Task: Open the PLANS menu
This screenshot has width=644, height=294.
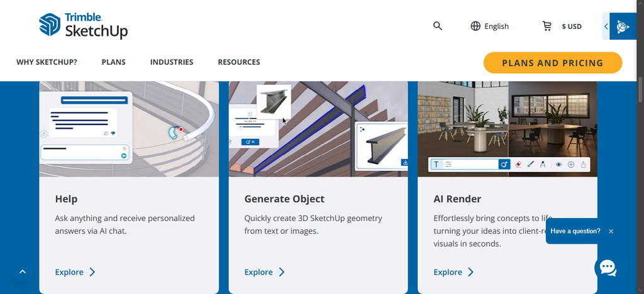Action: click(114, 62)
